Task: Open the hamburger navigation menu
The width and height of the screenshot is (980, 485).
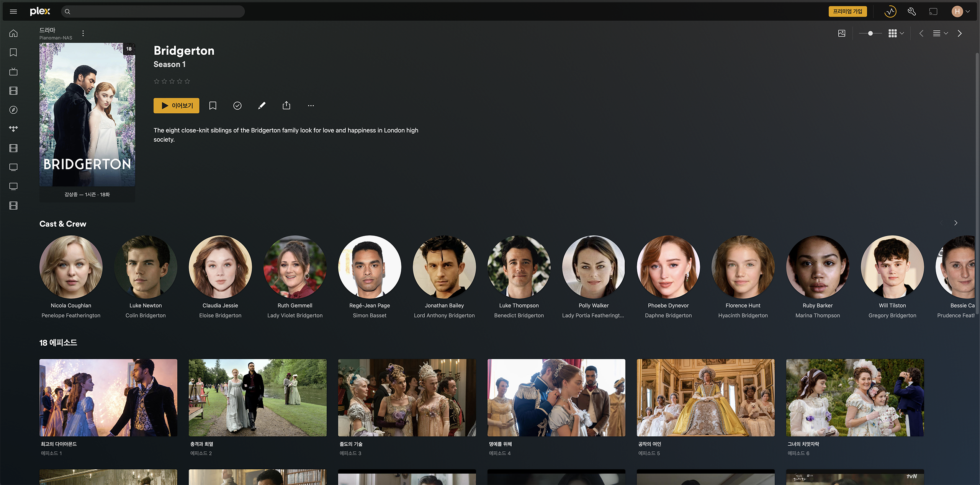Action: click(13, 11)
